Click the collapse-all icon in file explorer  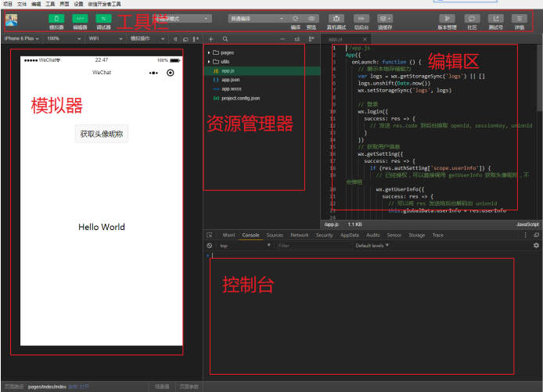point(297,39)
